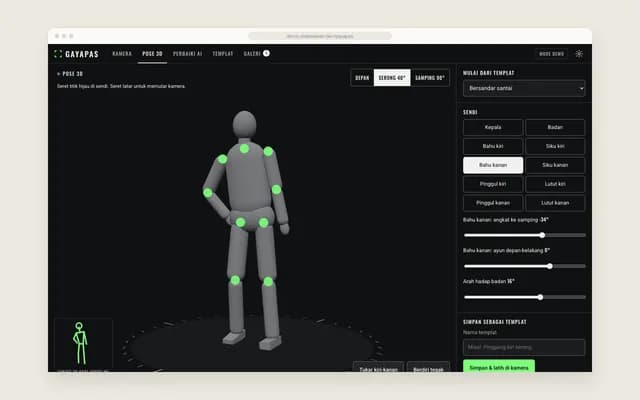The width and height of the screenshot is (640, 400).
Task: Click the GAYAPAS logo icon
Action: 58,54
